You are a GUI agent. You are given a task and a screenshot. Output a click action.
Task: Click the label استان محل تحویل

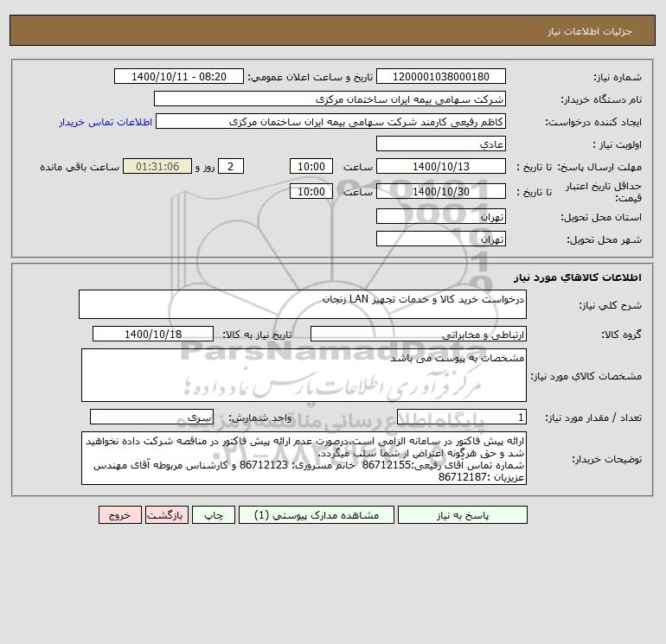601,217
